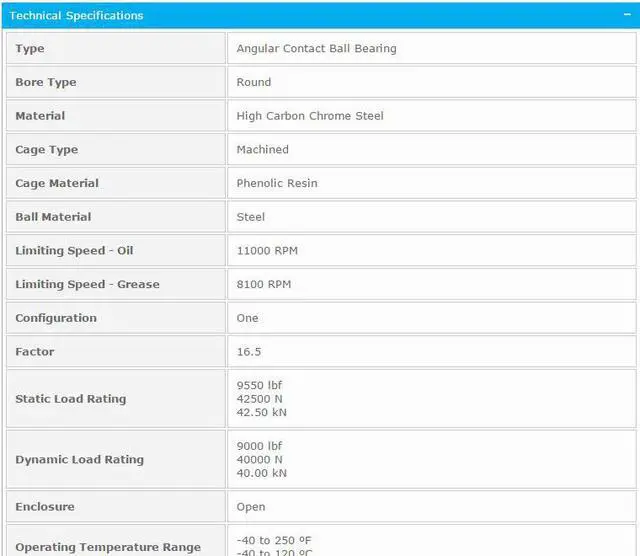Select the Phenolic Resin value
This screenshot has height=556, width=640.
coord(277,183)
